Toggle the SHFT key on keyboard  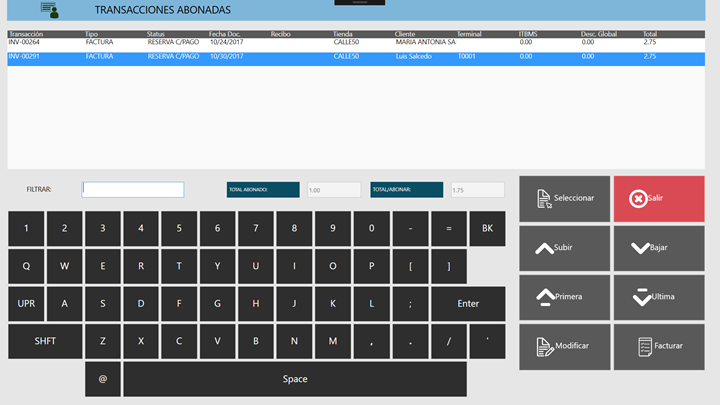(45, 341)
